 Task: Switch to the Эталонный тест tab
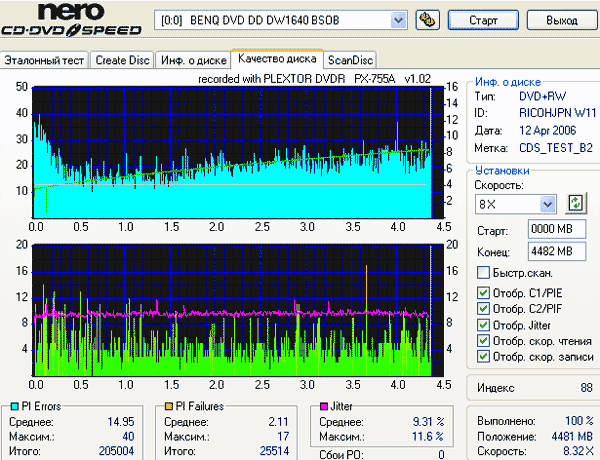tap(45, 60)
